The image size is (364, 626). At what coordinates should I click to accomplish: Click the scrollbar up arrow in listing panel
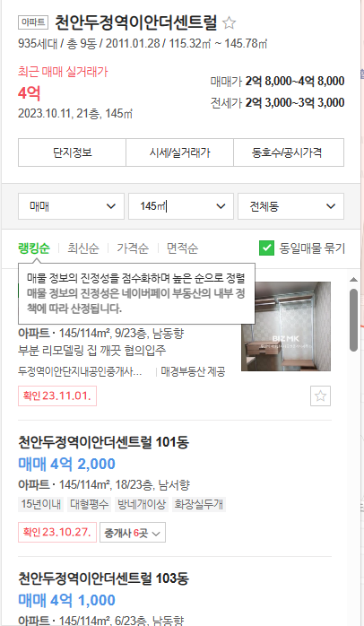[x=353, y=280]
